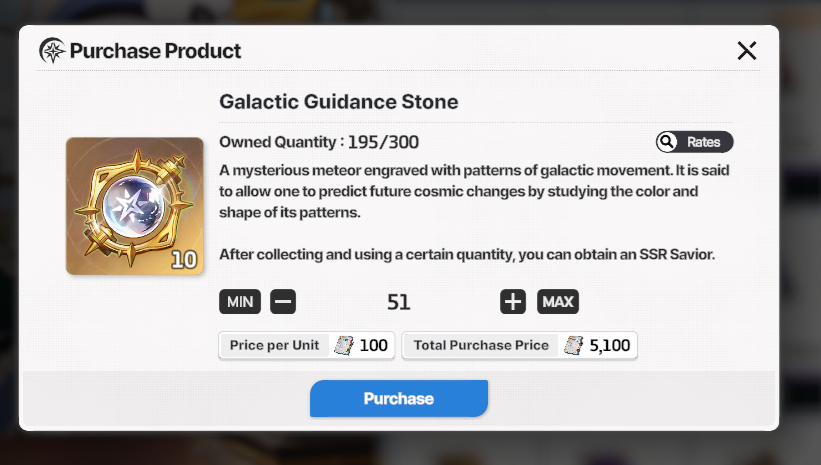
Task: Set quantity to minimum with MIN
Action: pos(240,302)
